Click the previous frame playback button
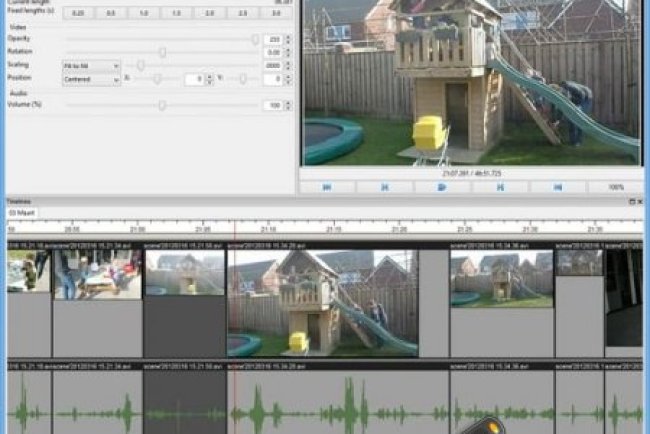The width and height of the screenshot is (650, 434). pyautogui.click(x=384, y=186)
